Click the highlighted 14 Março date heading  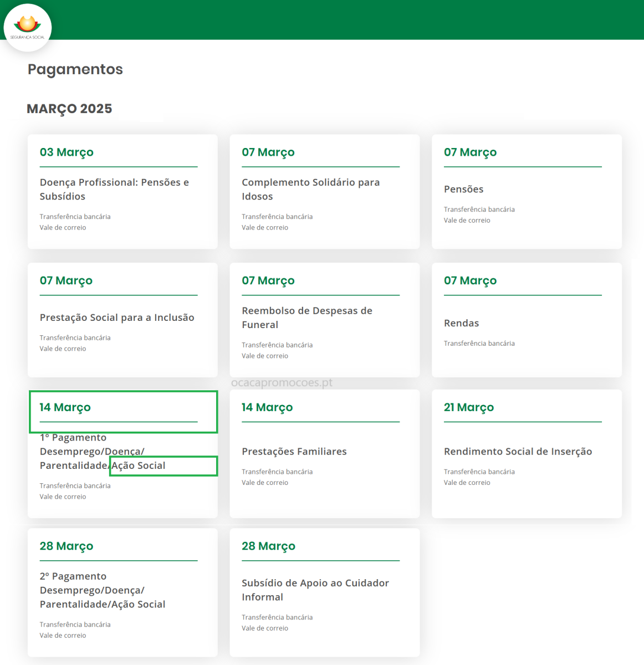point(123,412)
